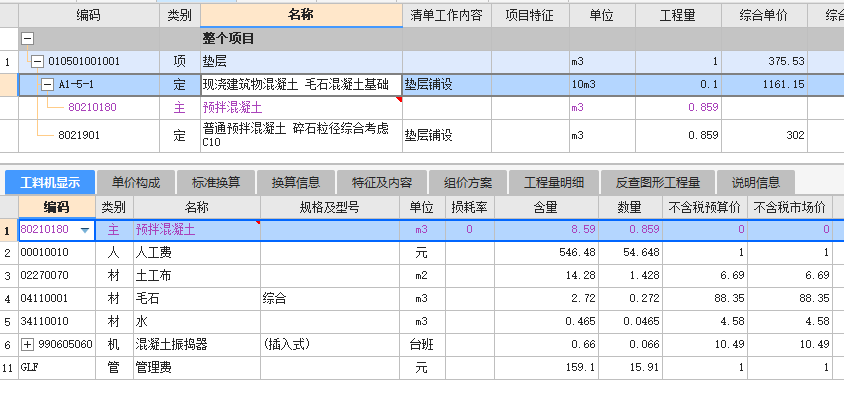Click the 1161.15 unit price cell
The image size is (844, 398).
pyautogui.click(x=764, y=85)
